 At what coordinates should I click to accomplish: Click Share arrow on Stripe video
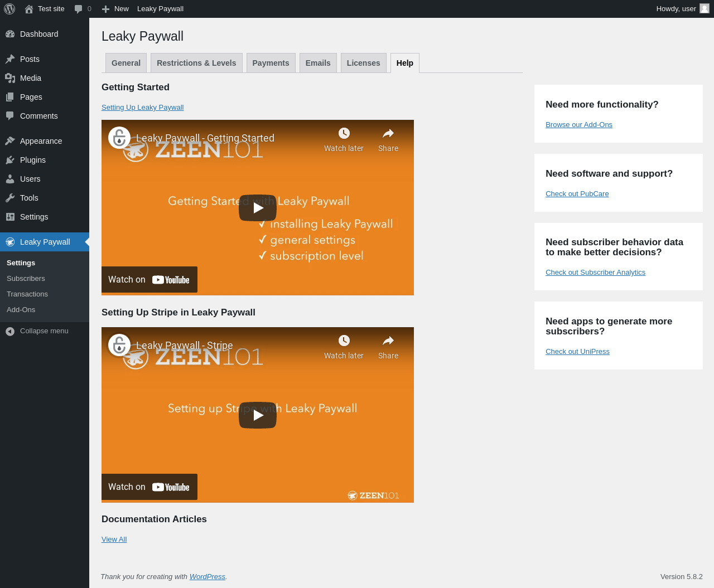388,341
